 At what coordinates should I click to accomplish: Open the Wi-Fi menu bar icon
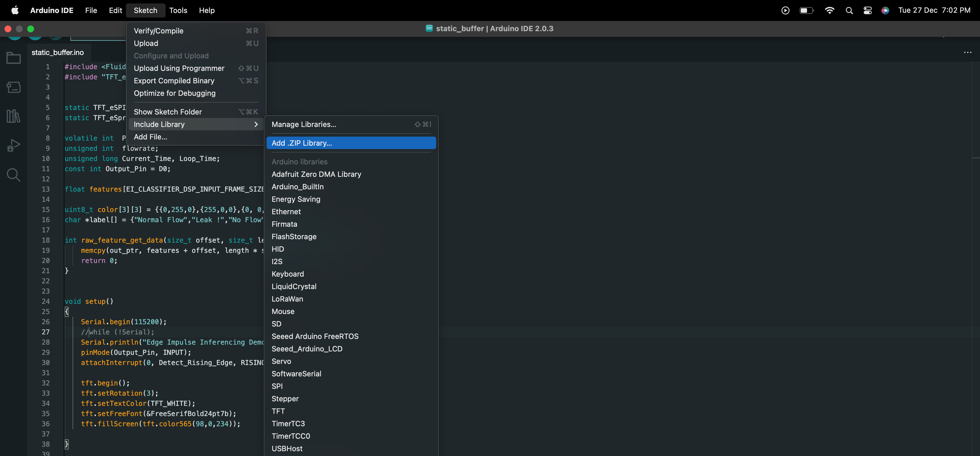829,10
